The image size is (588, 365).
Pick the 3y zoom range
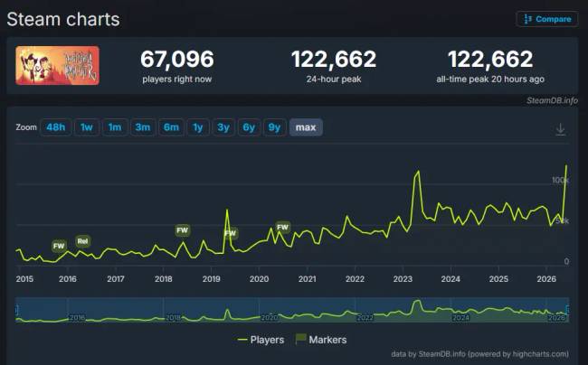coord(223,127)
